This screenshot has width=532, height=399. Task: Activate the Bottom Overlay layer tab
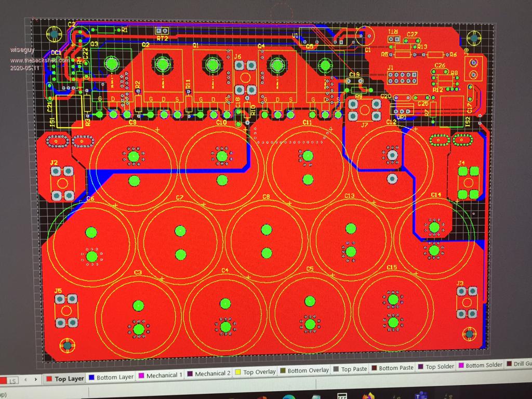pos(308,370)
